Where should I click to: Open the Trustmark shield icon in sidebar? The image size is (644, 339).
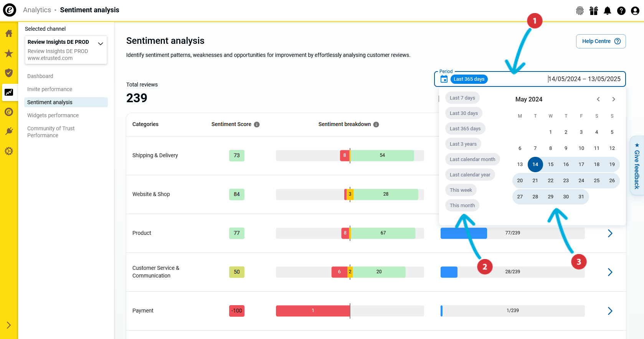click(x=9, y=73)
